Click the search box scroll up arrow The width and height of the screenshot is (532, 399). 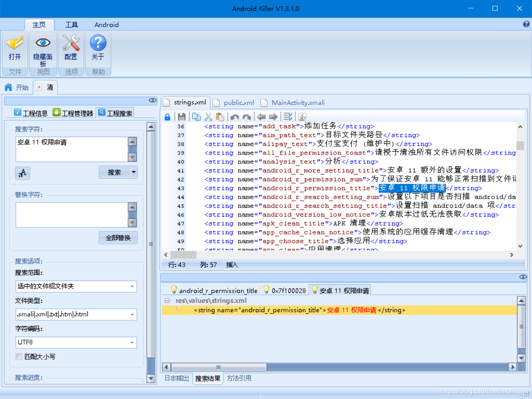click(132, 141)
